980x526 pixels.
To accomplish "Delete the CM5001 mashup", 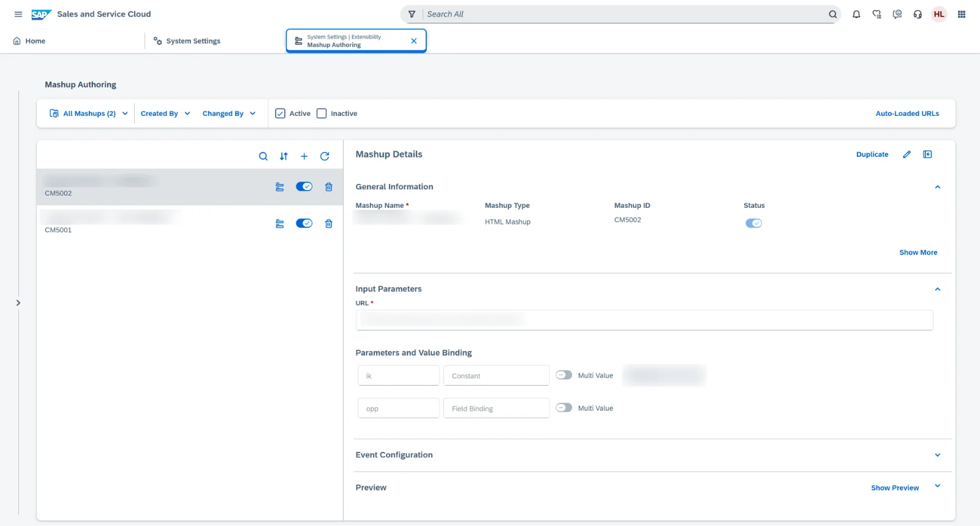I will click(x=329, y=224).
